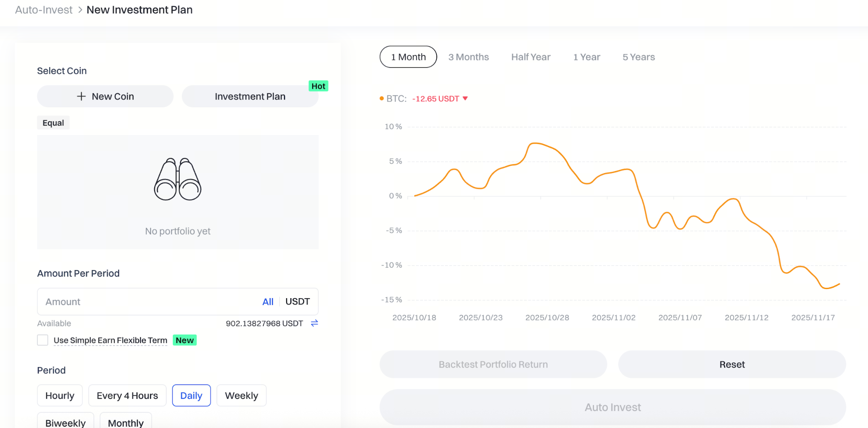The height and width of the screenshot is (428, 868).
Task: Pick the Every 4 Hours period
Action: click(127, 395)
